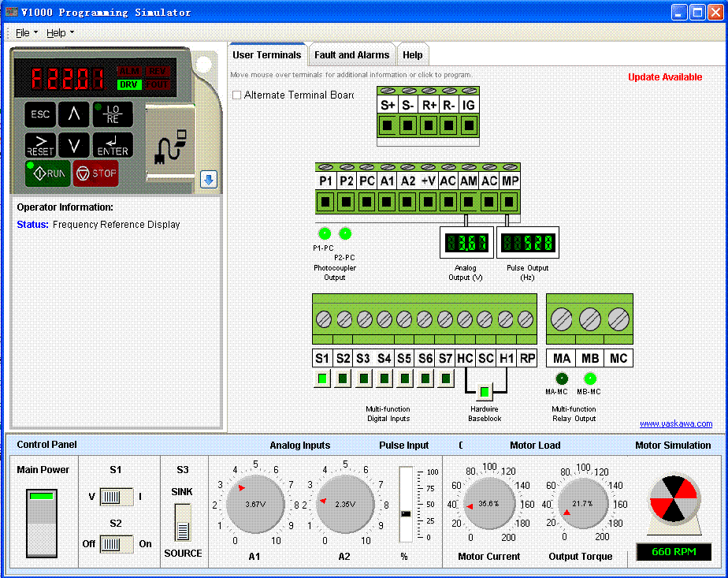728x578 pixels.
Task: Click the Pulse Input percent slider
Action: click(x=406, y=513)
